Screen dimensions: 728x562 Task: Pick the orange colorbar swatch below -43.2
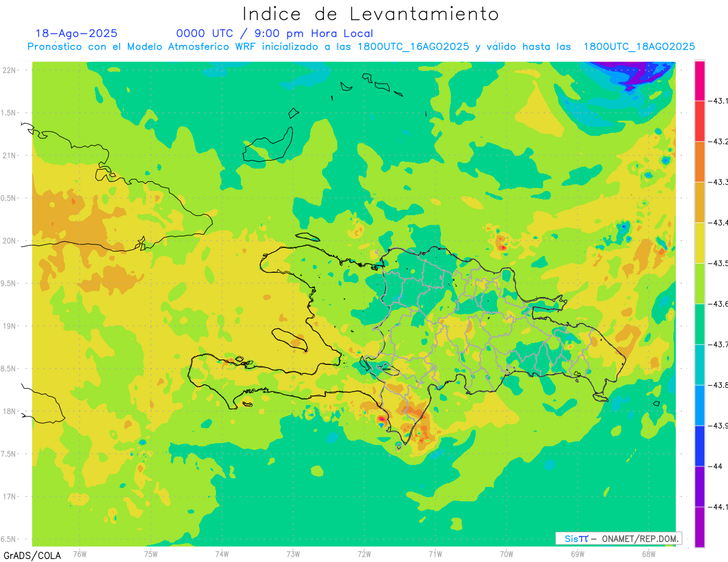(x=699, y=161)
